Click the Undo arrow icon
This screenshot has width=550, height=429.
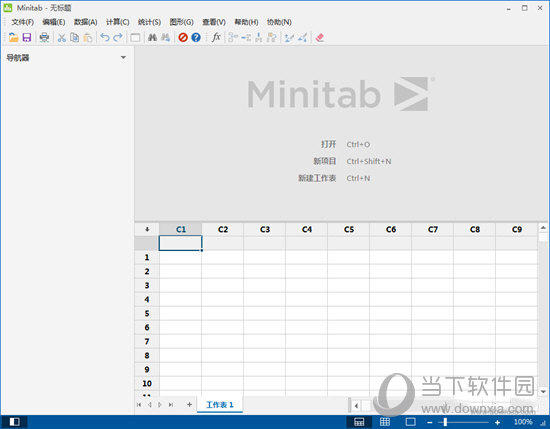pyautogui.click(x=105, y=37)
